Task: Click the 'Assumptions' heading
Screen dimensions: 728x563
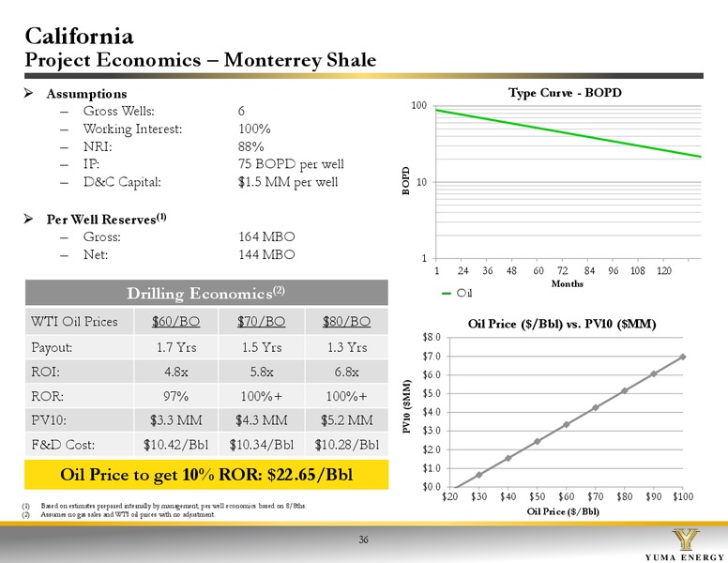Action: click(86, 94)
